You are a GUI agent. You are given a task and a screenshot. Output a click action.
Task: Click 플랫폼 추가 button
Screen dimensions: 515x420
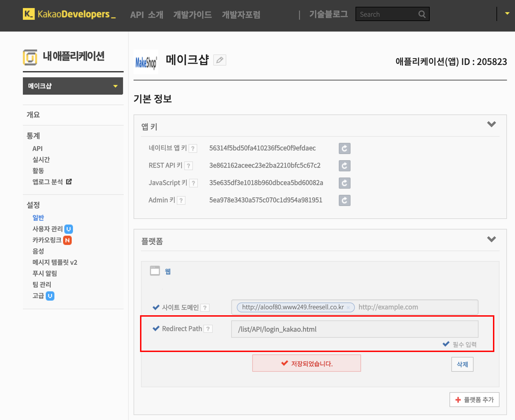pos(474,400)
